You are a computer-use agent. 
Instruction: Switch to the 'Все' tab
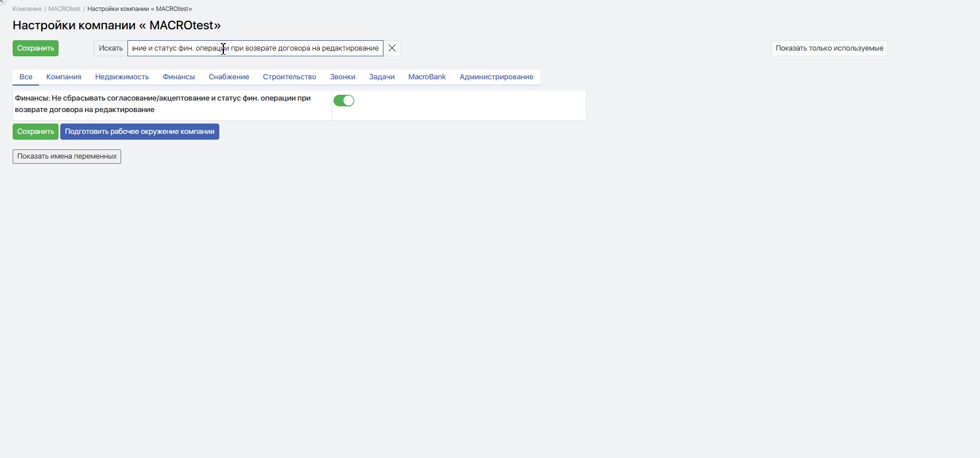[x=26, y=77]
